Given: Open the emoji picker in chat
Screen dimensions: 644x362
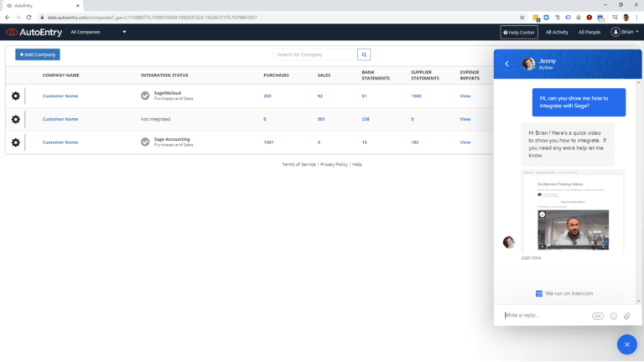Looking at the screenshot, I should point(613,316).
